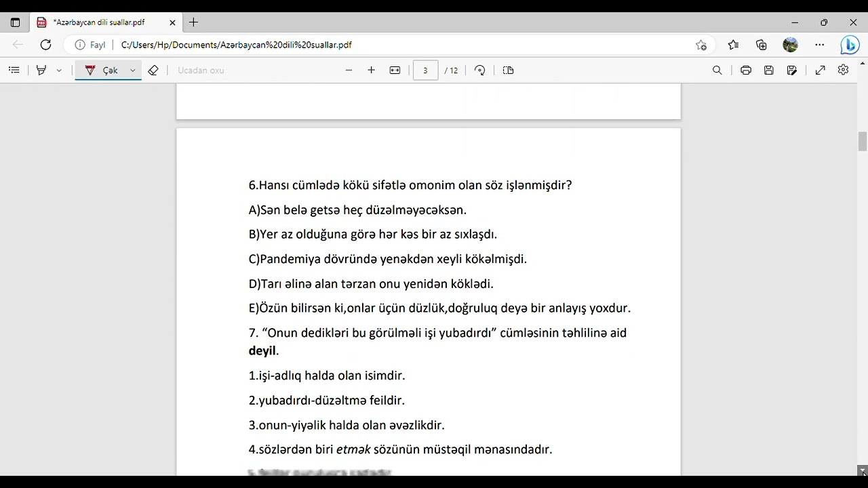The image size is (868, 488).
Task: Click the bold word 'deyil'
Action: [x=262, y=351]
